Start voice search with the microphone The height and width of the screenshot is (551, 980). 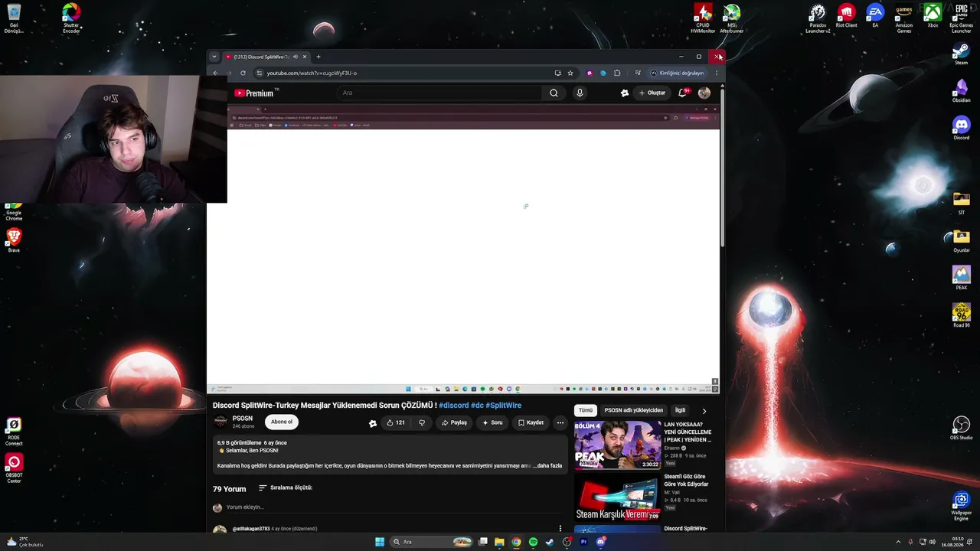[x=580, y=93]
